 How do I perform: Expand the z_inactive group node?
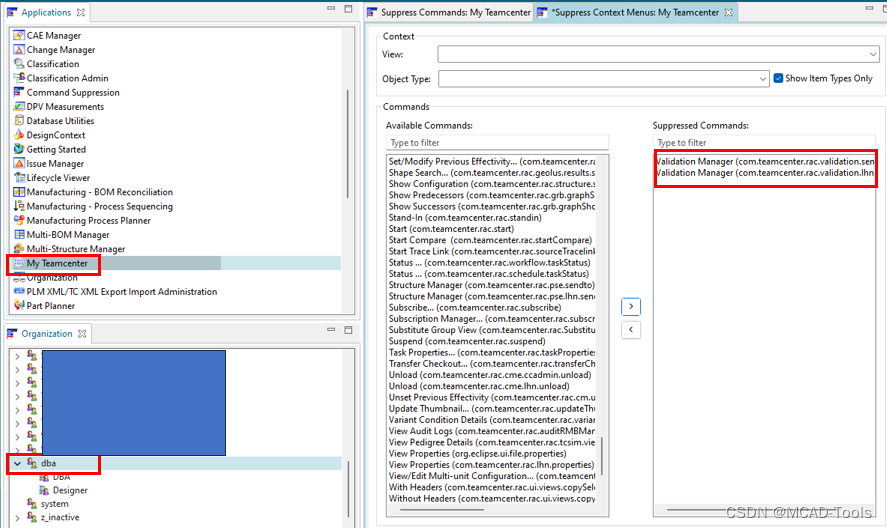pos(17,517)
